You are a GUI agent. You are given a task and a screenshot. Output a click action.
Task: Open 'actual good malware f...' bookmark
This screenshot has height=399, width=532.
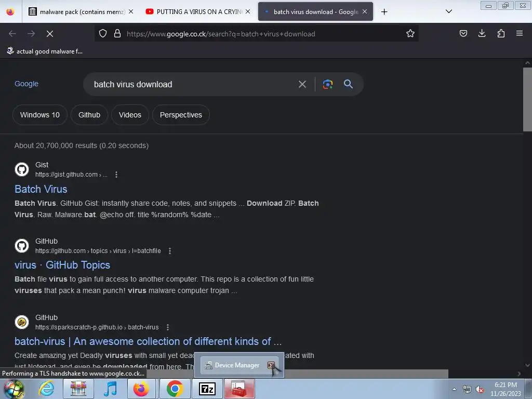click(x=45, y=51)
